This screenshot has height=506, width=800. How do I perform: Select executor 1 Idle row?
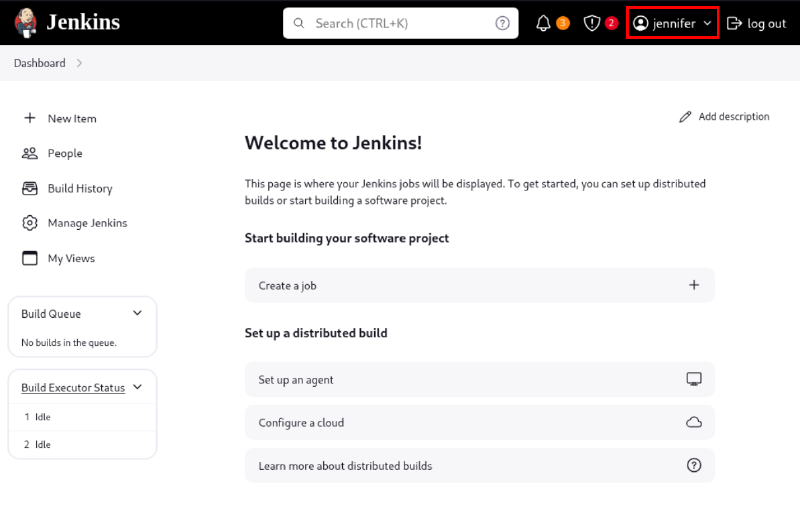(x=82, y=417)
